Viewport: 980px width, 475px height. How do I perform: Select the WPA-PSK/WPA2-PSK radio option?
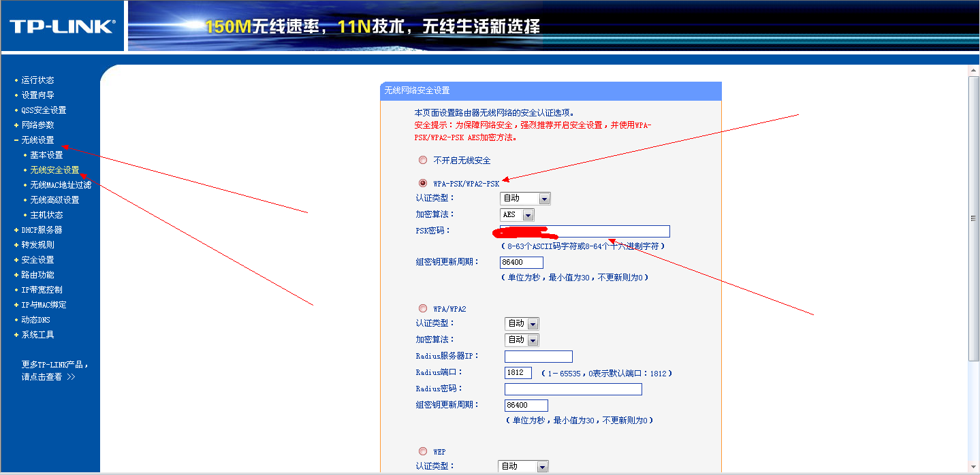pos(422,182)
